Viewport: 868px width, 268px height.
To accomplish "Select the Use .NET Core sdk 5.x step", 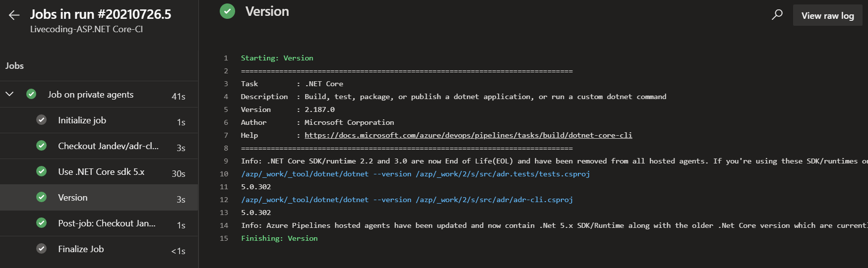I will (99, 172).
